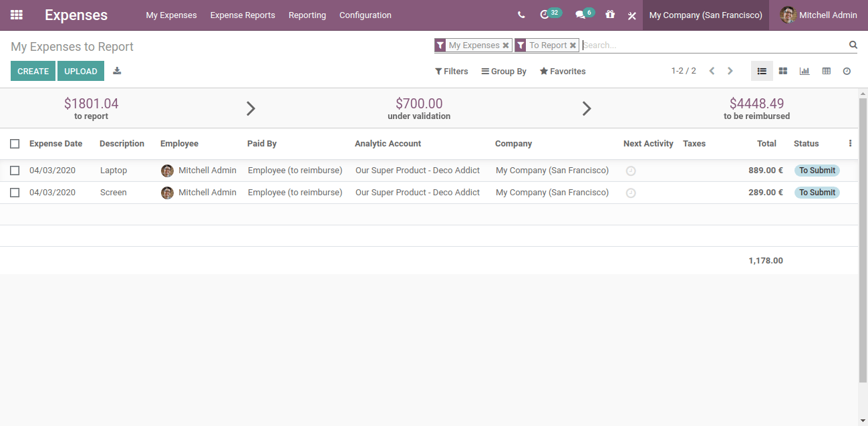Sort by Status column header

click(x=806, y=144)
